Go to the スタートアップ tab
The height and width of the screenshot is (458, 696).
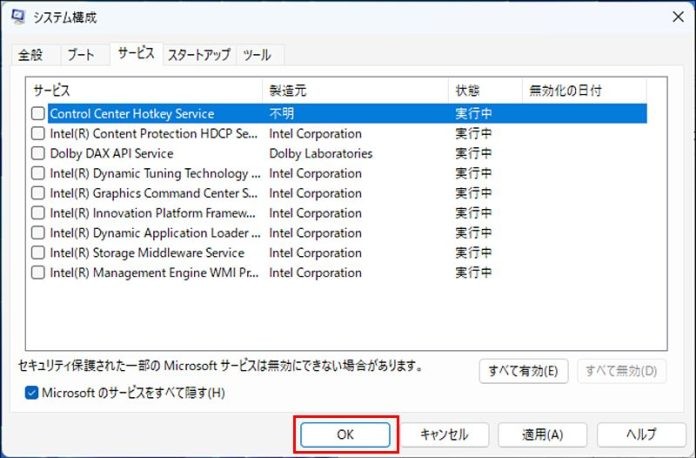(198, 55)
